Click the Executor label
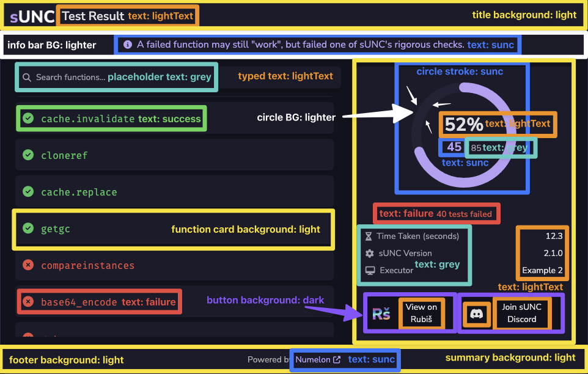The image size is (588, 374). click(x=396, y=270)
